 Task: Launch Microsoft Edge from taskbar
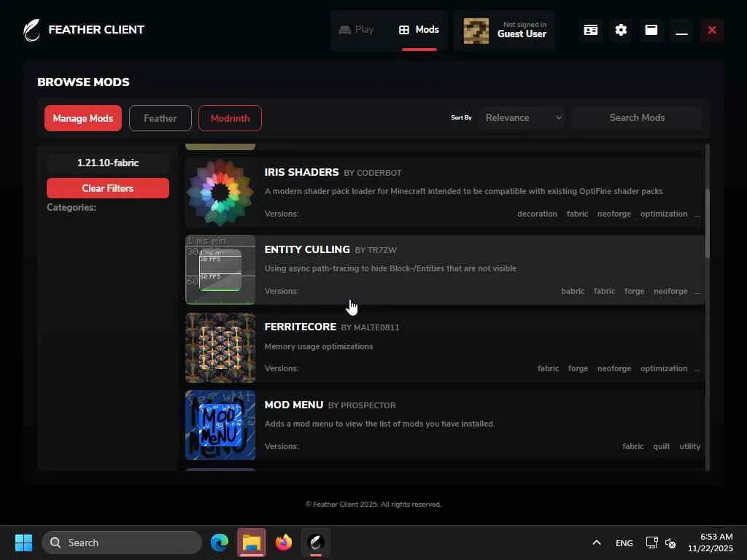tap(220, 542)
